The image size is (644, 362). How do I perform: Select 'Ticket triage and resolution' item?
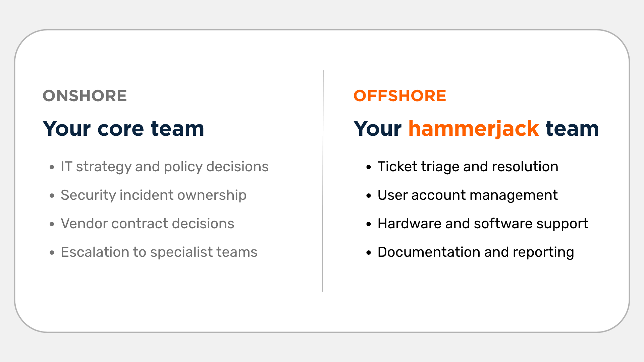[468, 167]
